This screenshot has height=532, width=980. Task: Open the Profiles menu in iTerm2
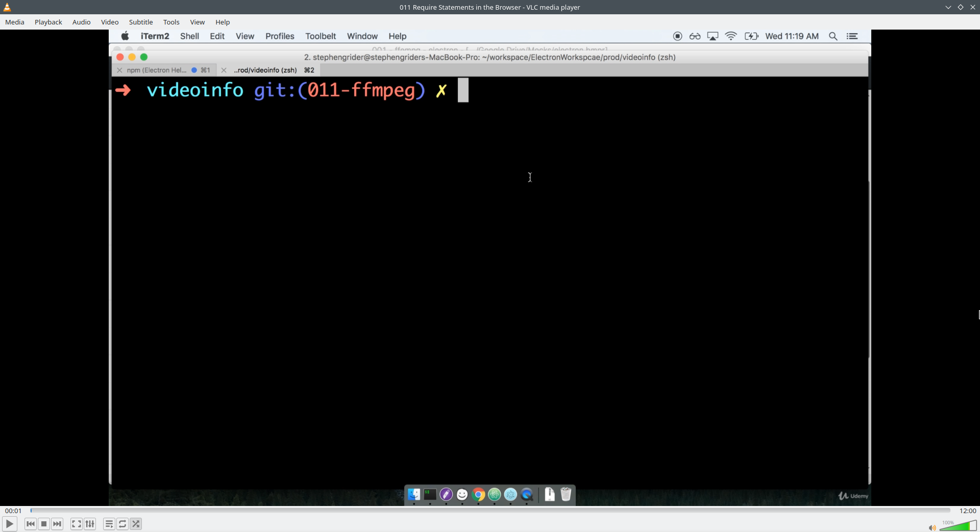pyautogui.click(x=280, y=36)
